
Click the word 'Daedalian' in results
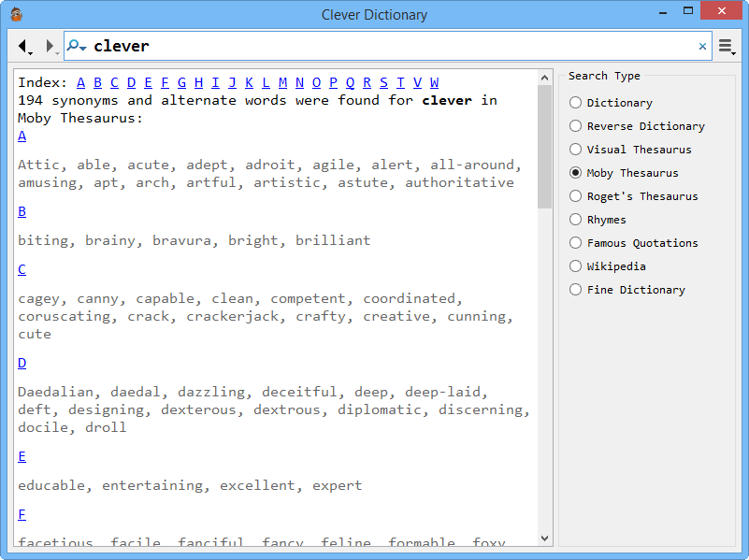(55, 392)
